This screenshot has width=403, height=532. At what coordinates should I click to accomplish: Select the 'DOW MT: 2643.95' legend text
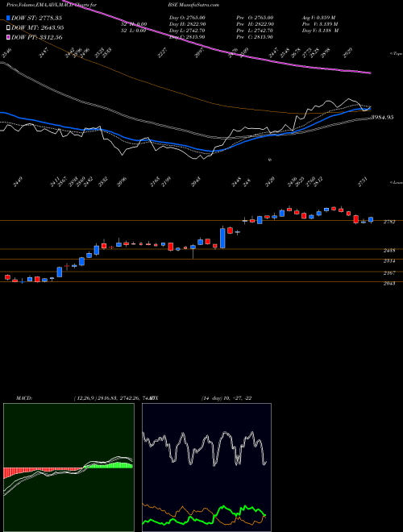38,28
